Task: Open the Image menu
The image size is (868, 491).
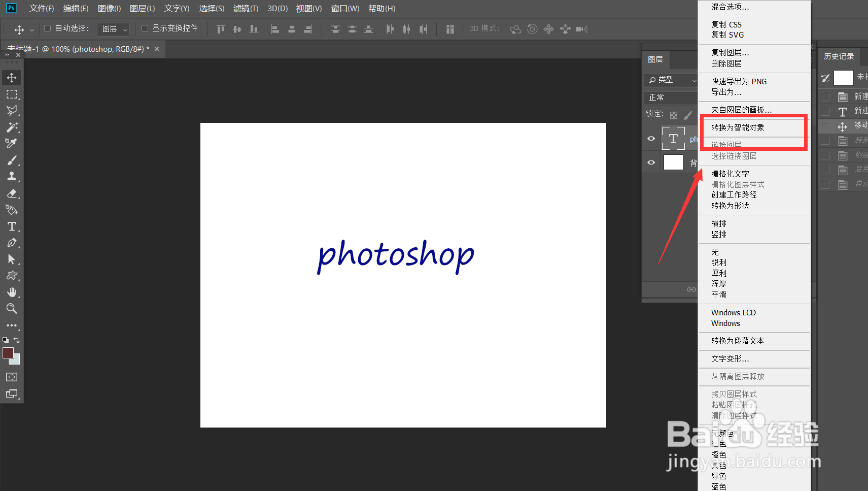Action: click(109, 9)
